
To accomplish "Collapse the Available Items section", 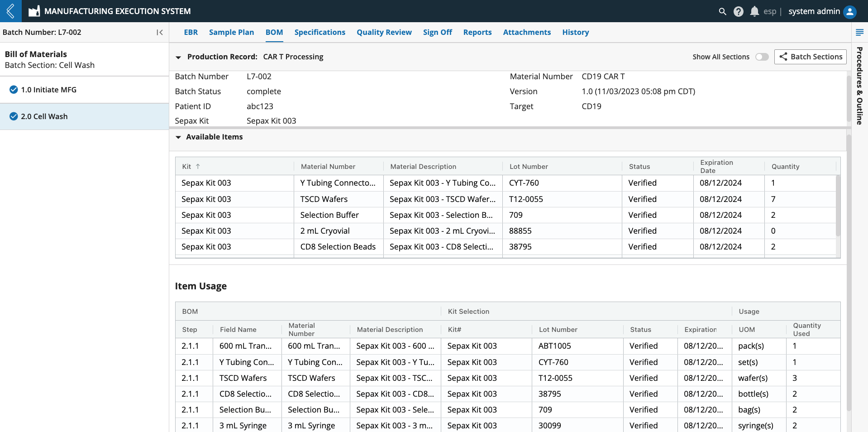I will (x=178, y=137).
